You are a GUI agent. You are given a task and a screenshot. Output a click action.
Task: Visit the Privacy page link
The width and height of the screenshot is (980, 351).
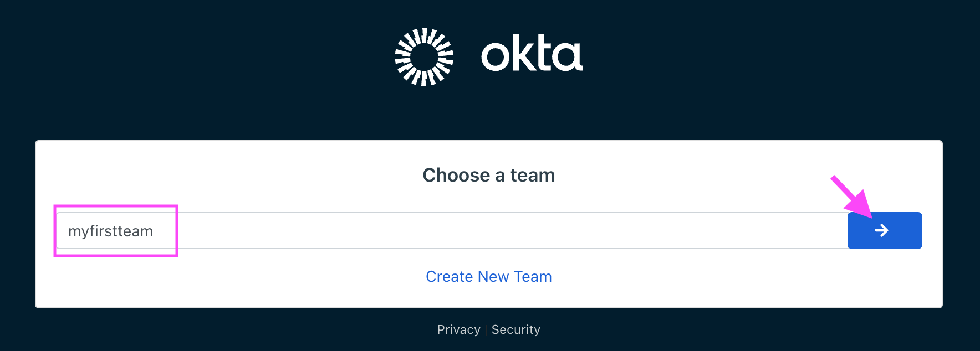pyautogui.click(x=458, y=329)
